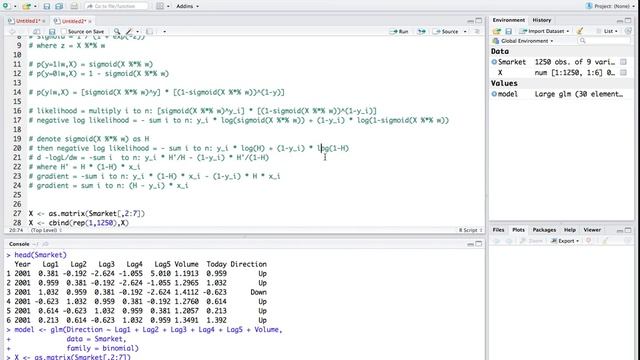
Task: Click the Show in new window icon
Action: (36, 31)
